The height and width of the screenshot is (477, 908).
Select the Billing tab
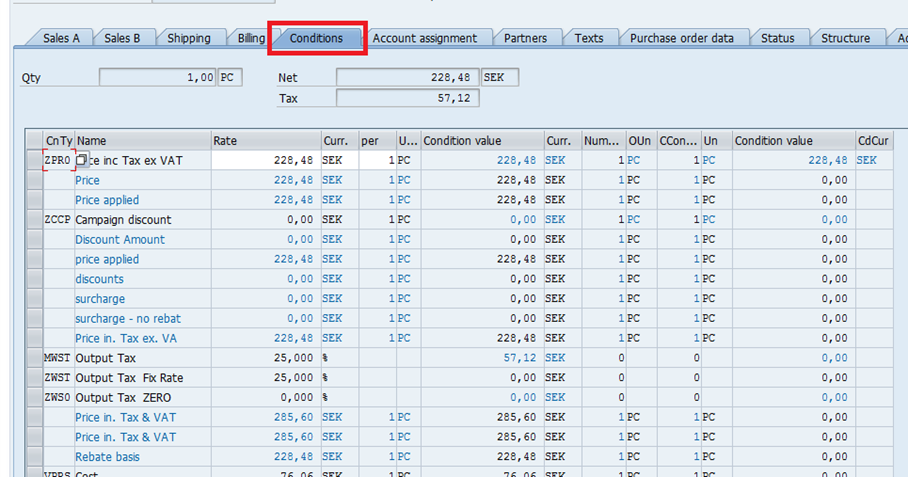[251, 38]
